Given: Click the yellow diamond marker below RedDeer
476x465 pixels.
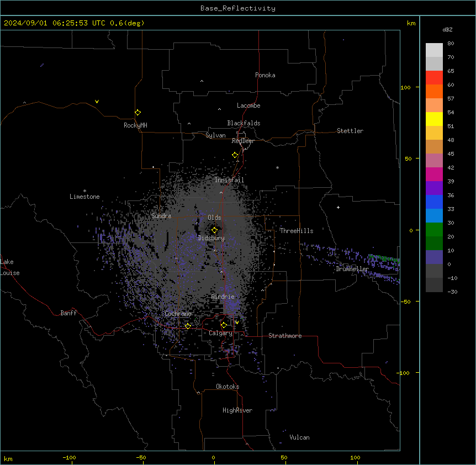Looking at the screenshot, I should pos(235,155).
